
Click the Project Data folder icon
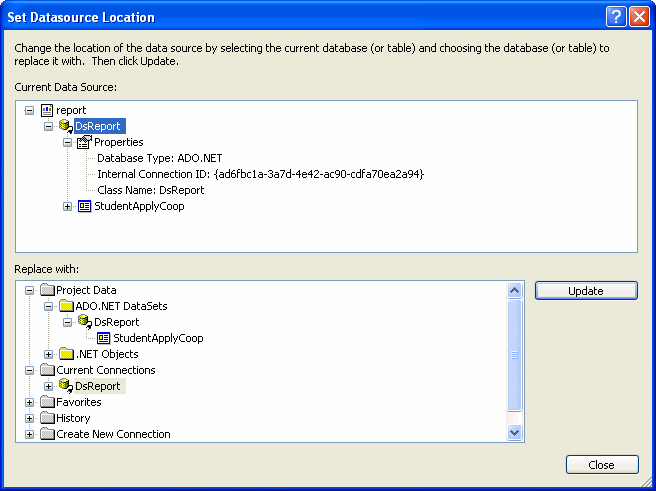(46, 290)
